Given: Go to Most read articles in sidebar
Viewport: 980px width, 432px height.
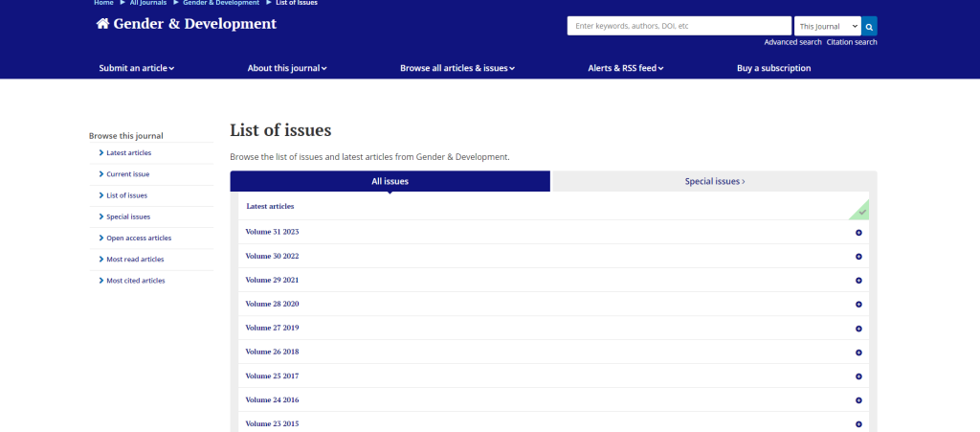Looking at the screenshot, I should pyautogui.click(x=135, y=260).
